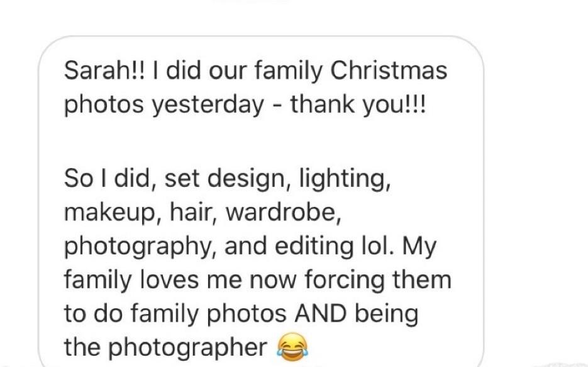The width and height of the screenshot is (588, 367).
Task: Click the word "lighting," in the message
Action: pos(345,178)
